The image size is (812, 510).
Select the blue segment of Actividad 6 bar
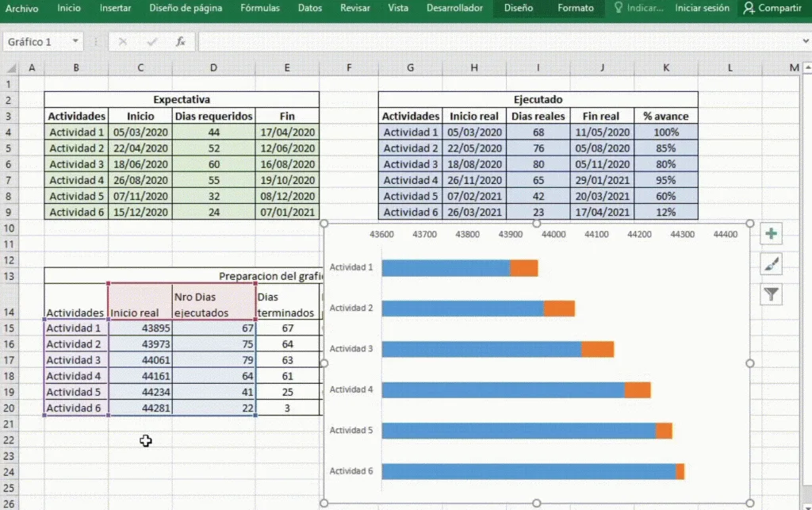(529, 471)
